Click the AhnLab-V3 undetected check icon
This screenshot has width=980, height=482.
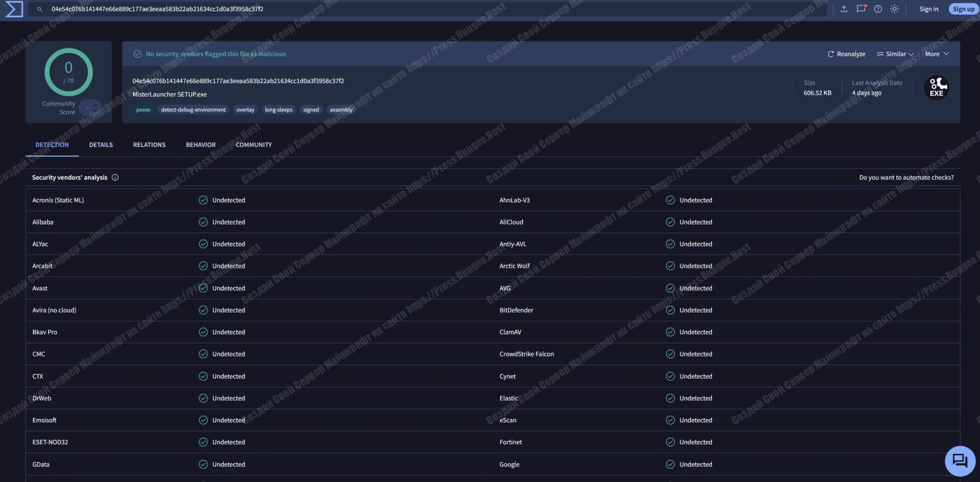pos(670,200)
